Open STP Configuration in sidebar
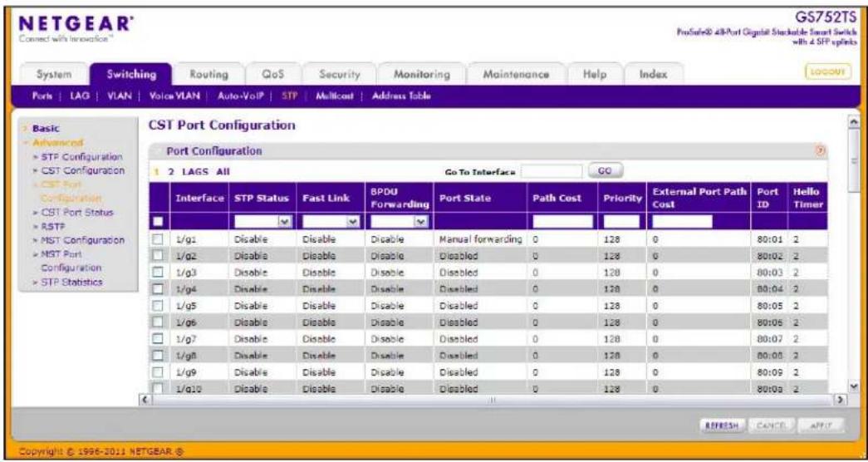The image size is (868, 462). click(81, 157)
